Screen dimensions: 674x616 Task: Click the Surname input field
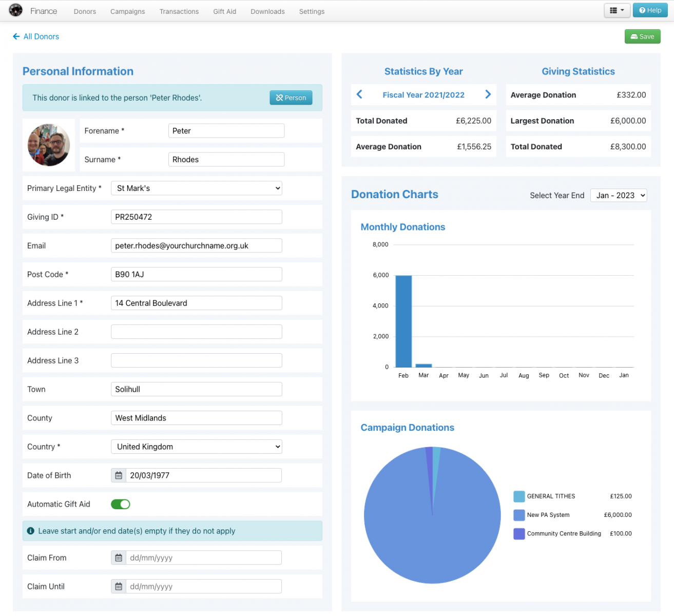click(226, 159)
